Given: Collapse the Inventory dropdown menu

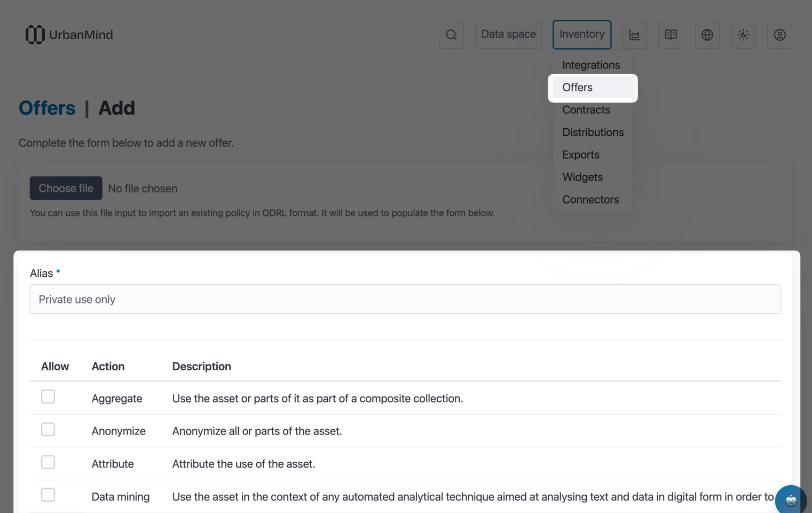Looking at the screenshot, I should click(582, 35).
